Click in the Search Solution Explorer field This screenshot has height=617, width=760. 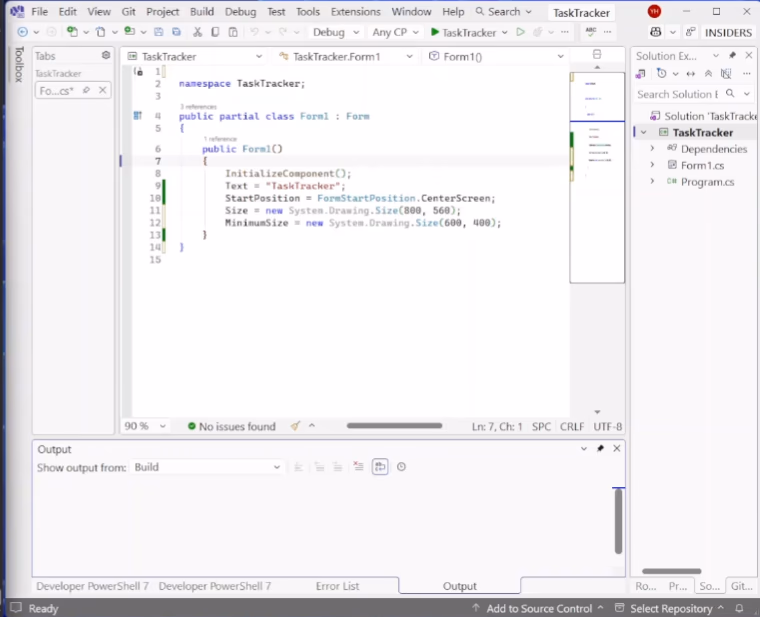(677, 94)
